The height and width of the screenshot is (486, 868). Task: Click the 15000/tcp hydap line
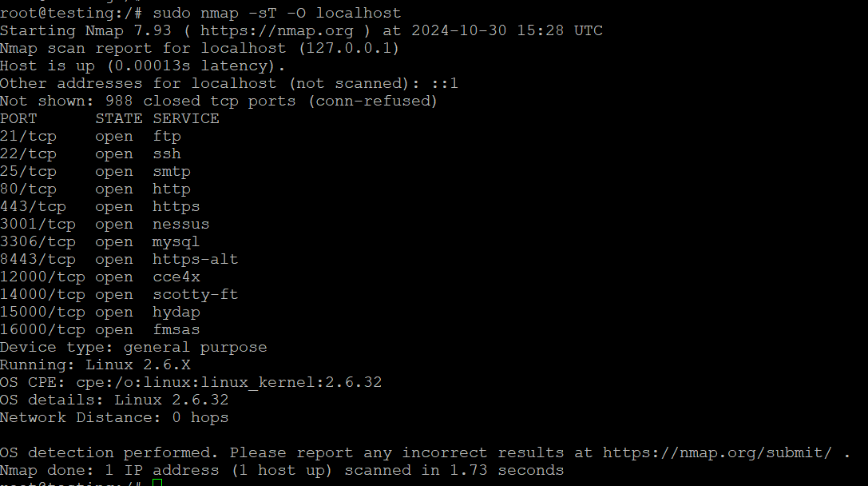pos(100,313)
